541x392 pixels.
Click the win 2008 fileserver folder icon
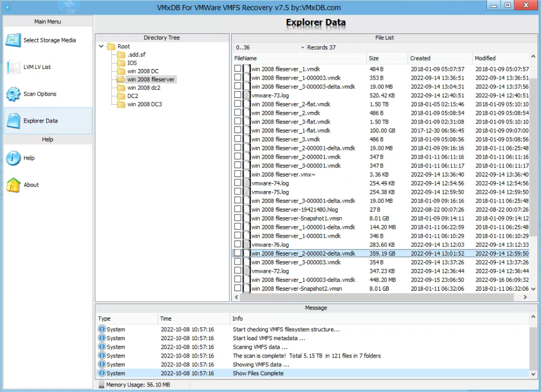click(x=121, y=79)
